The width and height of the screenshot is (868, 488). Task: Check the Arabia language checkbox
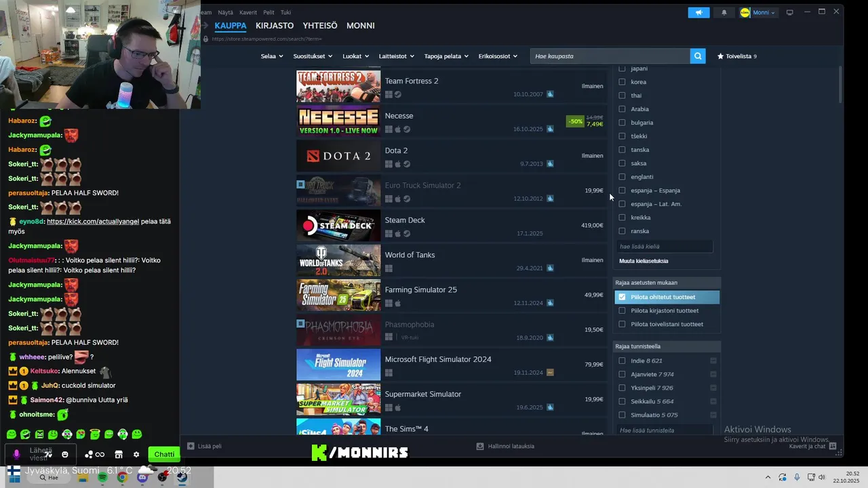pos(622,109)
